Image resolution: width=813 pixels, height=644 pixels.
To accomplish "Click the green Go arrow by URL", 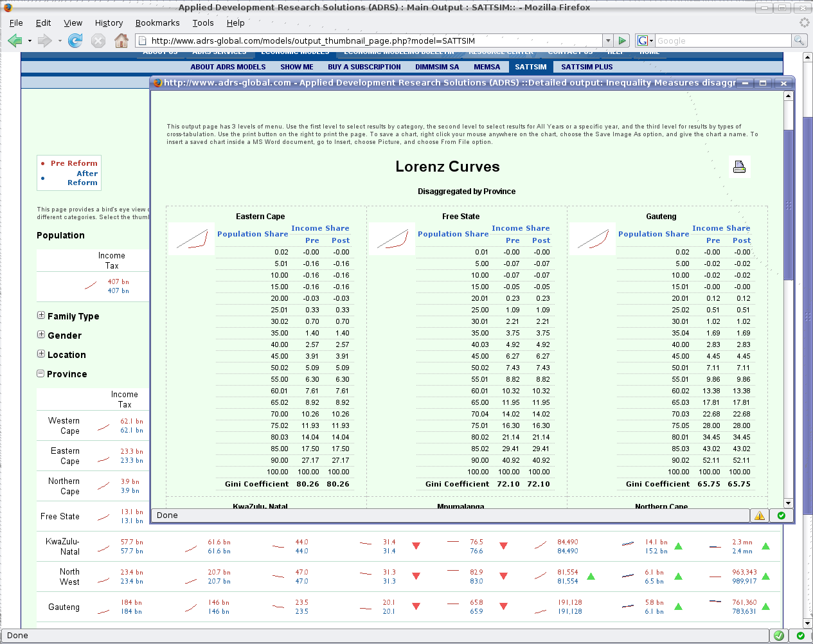I will (621, 40).
